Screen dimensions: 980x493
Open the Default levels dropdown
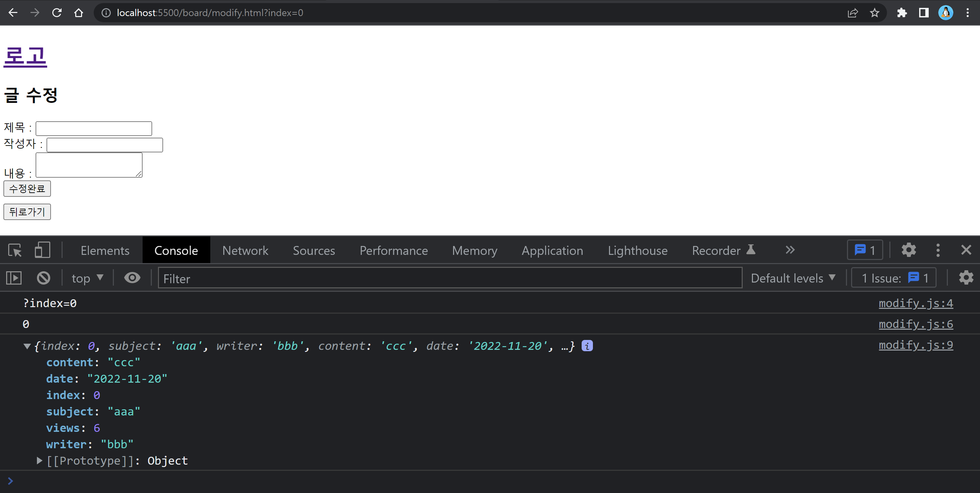(x=793, y=278)
